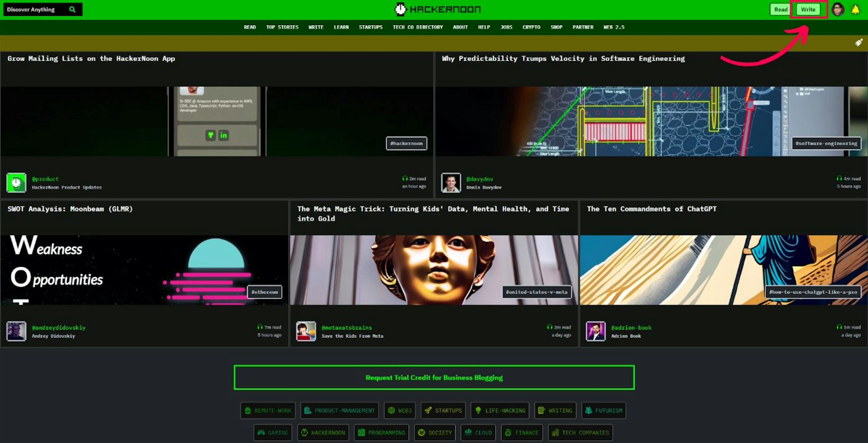Click the #hackernoon tag icon
This screenshot has height=443, width=868.
click(x=406, y=143)
